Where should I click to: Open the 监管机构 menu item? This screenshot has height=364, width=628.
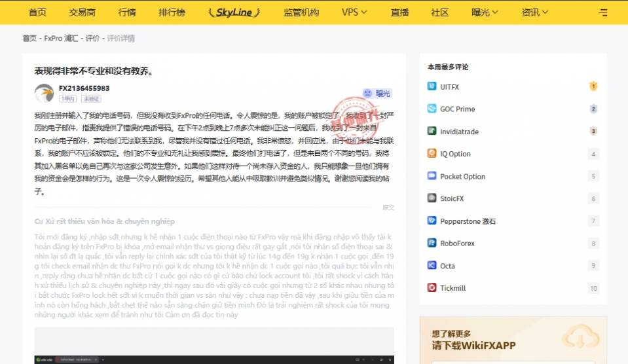tap(301, 12)
